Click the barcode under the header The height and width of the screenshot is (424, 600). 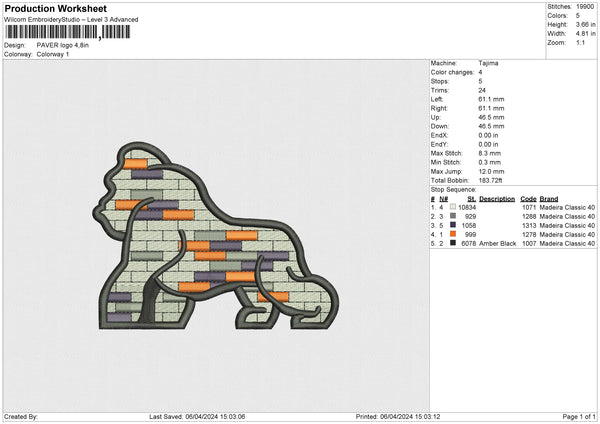[x=68, y=32]
